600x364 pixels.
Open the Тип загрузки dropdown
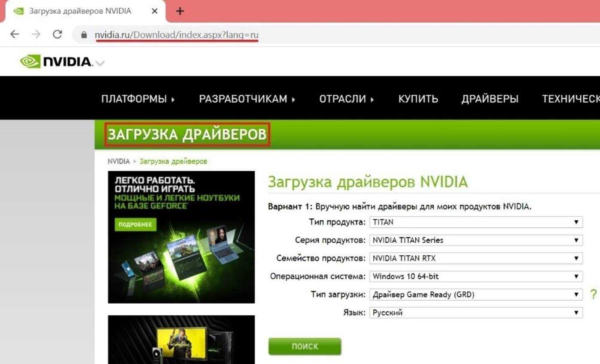(476, 294)
